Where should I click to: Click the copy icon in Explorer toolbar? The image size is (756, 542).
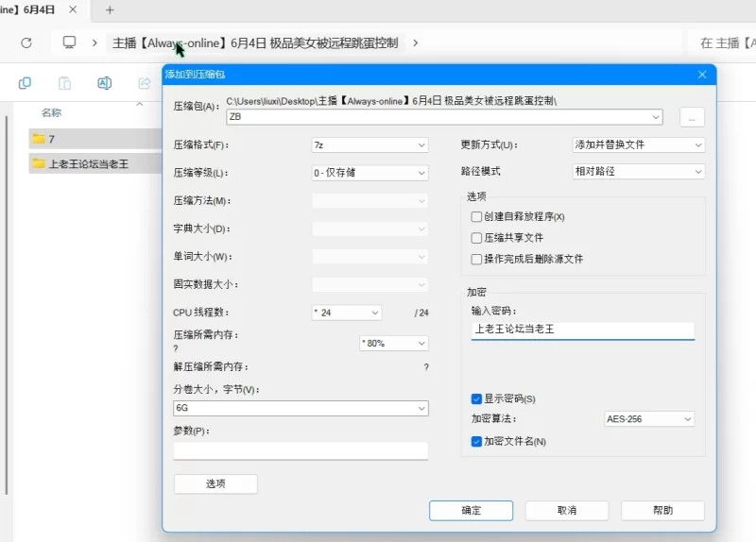click(x=25, y=83)
